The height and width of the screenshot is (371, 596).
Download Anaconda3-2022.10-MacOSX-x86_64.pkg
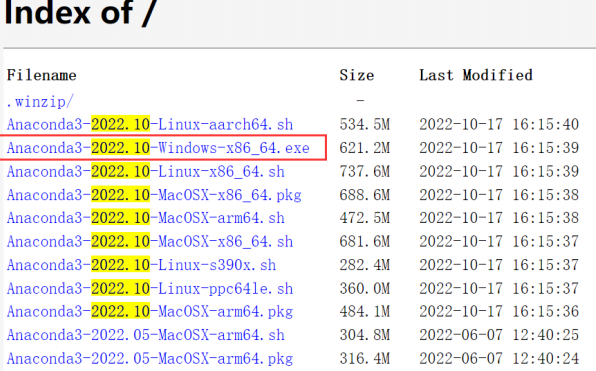click(x=154, y=195)
